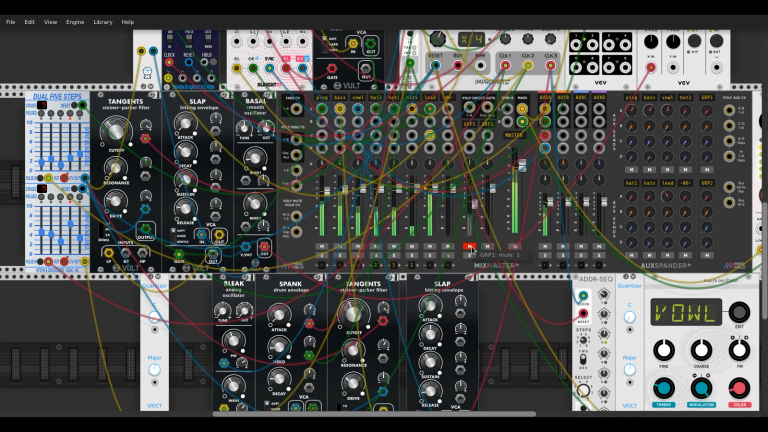Click the DRIVE knob on the top-row TANGENTS filter

[116, 201]
